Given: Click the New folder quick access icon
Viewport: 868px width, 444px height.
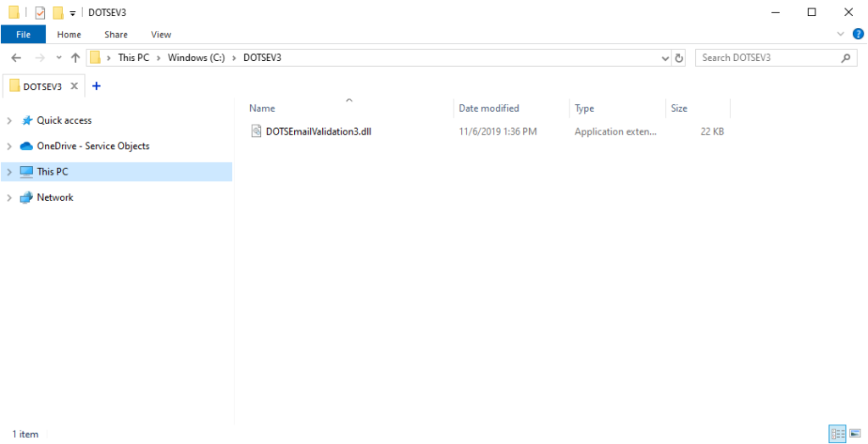Looking at the screenshot, I should click(58, 12).
